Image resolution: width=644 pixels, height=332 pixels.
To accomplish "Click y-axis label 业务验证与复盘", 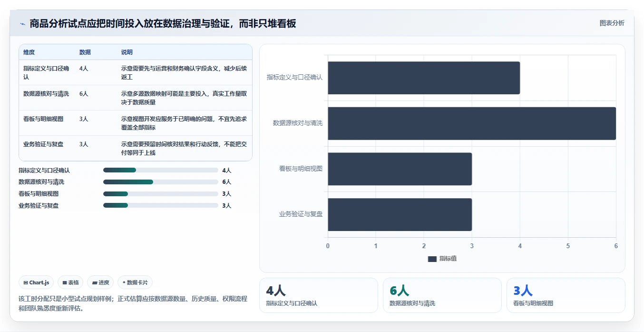I will click(301, 214).
